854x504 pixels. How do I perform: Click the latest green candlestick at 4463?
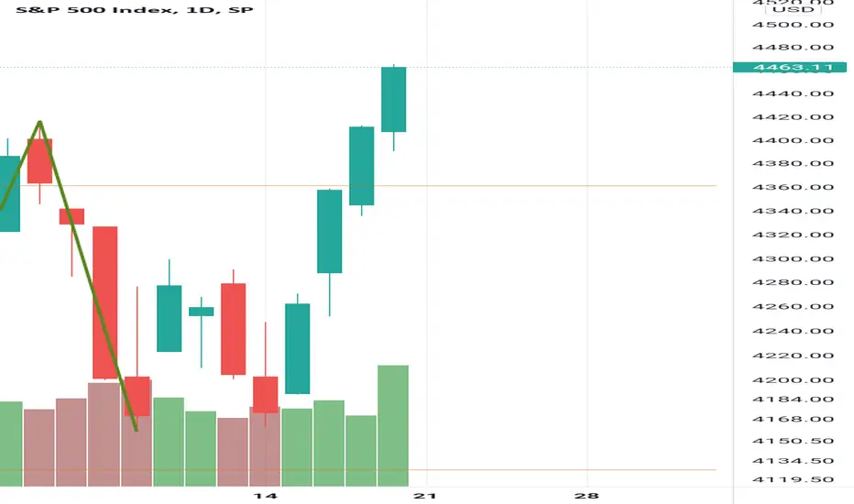pos(393,99)
